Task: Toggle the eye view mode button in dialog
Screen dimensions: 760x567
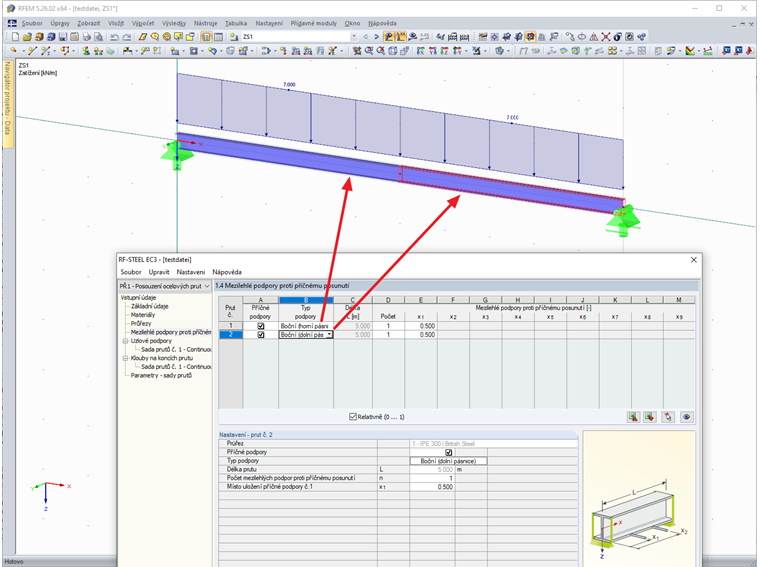Action: pyautogui.click(x=686, y=417)
